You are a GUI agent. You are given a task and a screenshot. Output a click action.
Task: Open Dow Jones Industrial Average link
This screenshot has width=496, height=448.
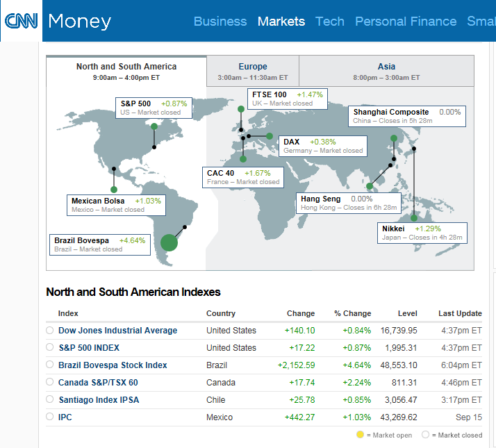[x=117, y=331]
